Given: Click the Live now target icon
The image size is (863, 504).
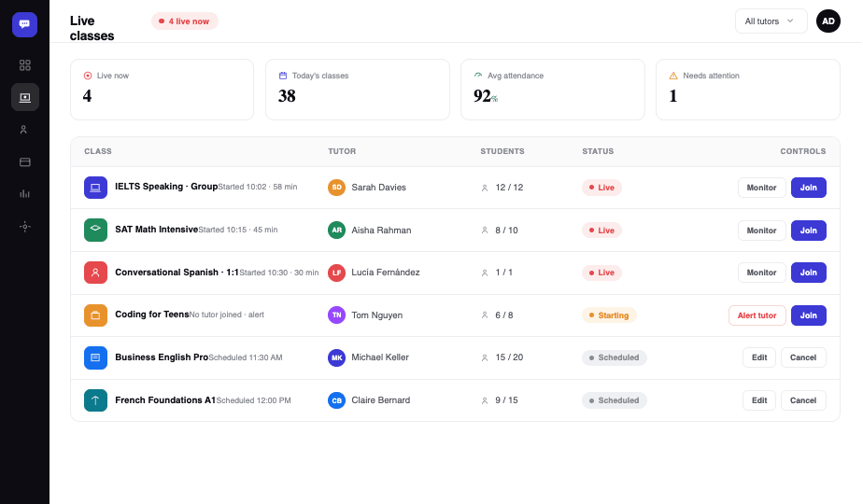Looking at the screenshot, I should click(x=88, y=76).
